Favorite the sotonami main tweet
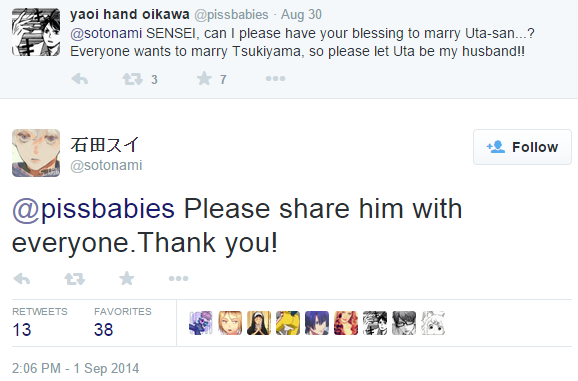 point(126,278)
